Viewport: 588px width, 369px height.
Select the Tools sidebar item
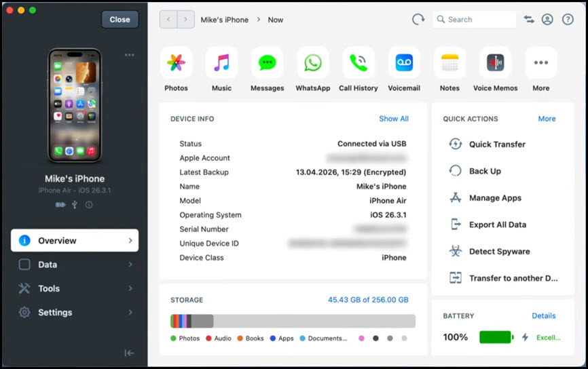pyautogui.click(x=75, y=288)
